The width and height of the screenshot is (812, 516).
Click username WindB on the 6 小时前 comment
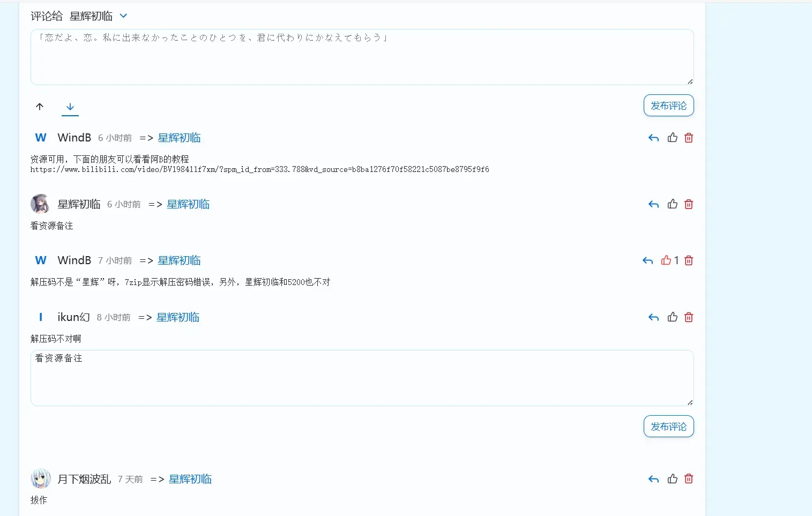pyautogui.click(x=75, y=138)
